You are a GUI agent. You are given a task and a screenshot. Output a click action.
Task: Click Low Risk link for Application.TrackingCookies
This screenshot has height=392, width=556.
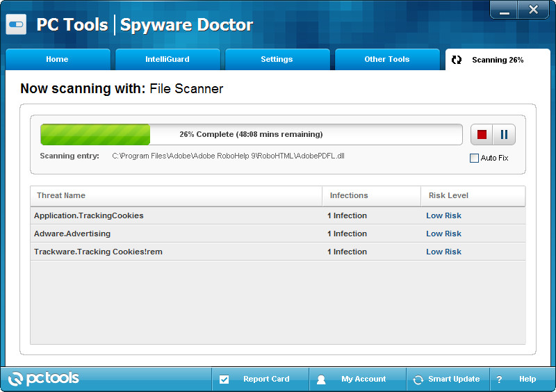tap(443, 215)
